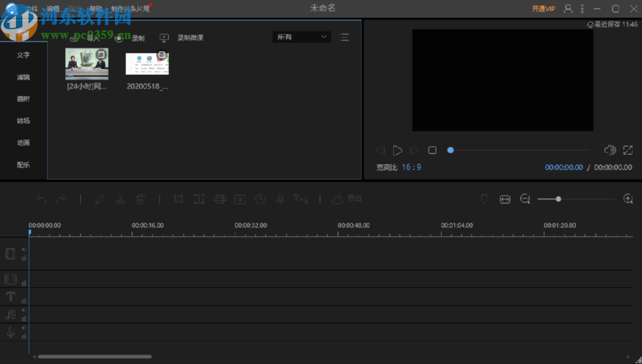Click the scissors split tool
Screen dimensions: 642x364
[x=120, y=199]
